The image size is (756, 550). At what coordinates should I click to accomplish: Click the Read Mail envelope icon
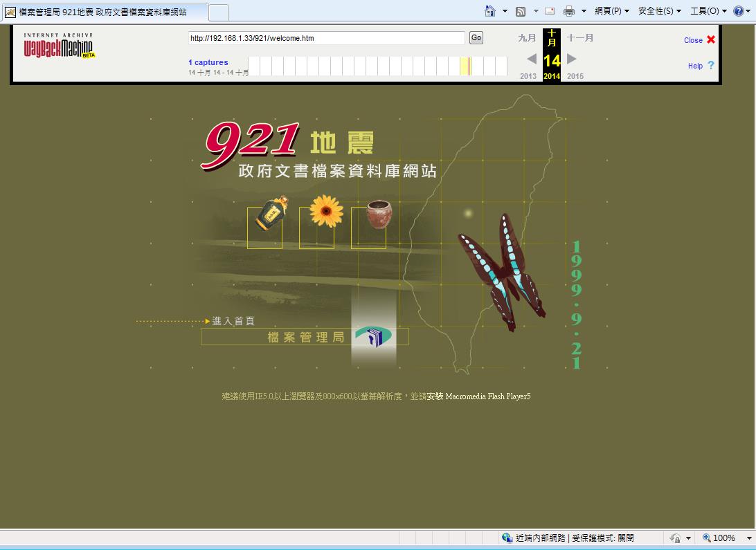[550, 11]
